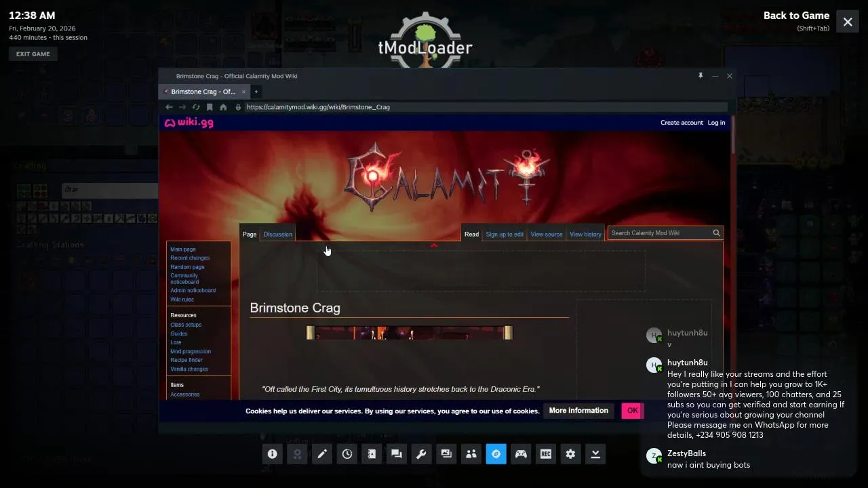This screenshot has height=488, width=868.
Task: Open Community noticeboard link
Action: tap(184, 279)
